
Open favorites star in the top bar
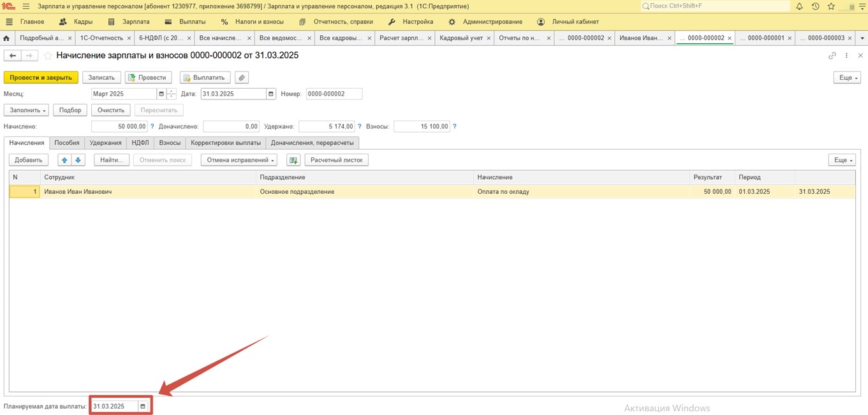831,6
